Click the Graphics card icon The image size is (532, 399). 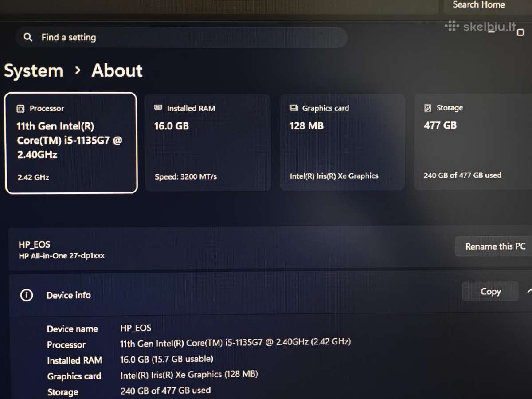(x=293, y=108)
